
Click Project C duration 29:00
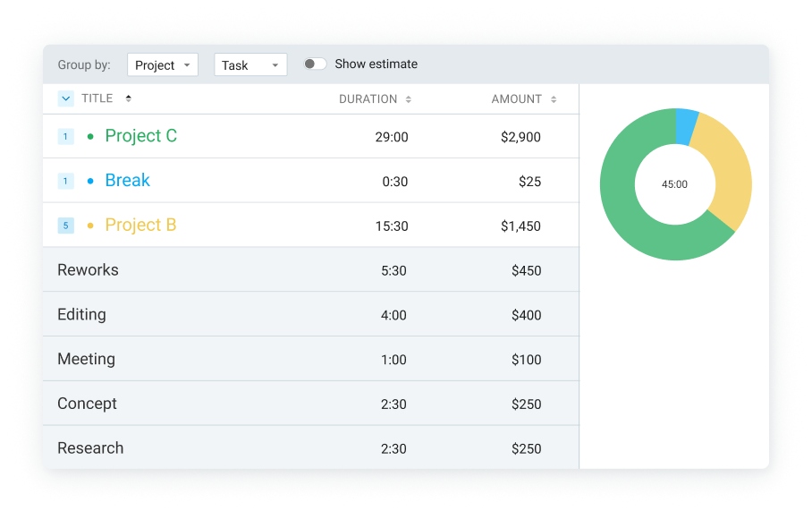[392, 137]
